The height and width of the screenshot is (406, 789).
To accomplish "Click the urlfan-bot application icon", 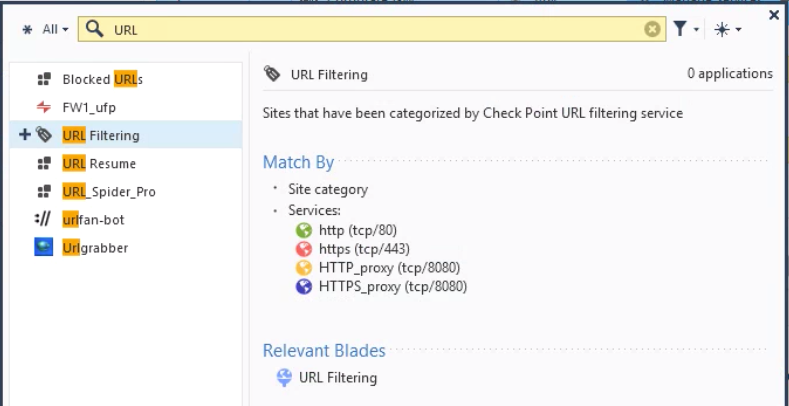I will click(x=43, y=219).
